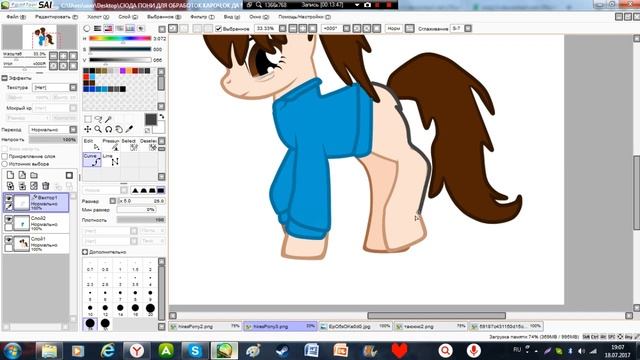The image size is (640, 360).
Task: Enable the Прикрепление слоя checkbox
Action: point(5,156)
